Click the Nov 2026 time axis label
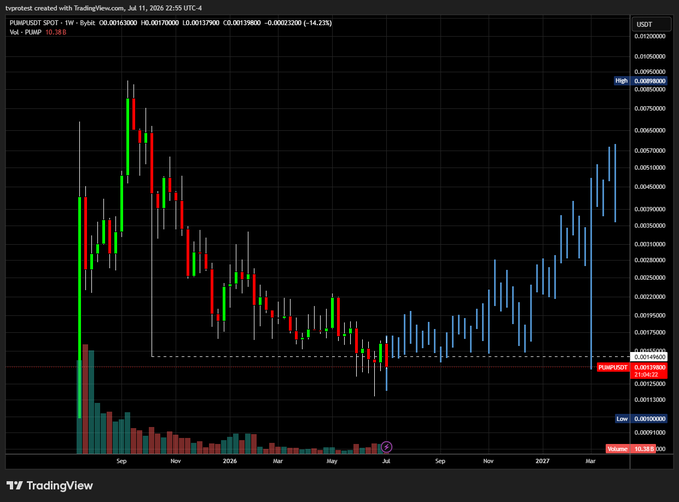The height and width of the screenshot is (502, 679). tap(488, 461)
